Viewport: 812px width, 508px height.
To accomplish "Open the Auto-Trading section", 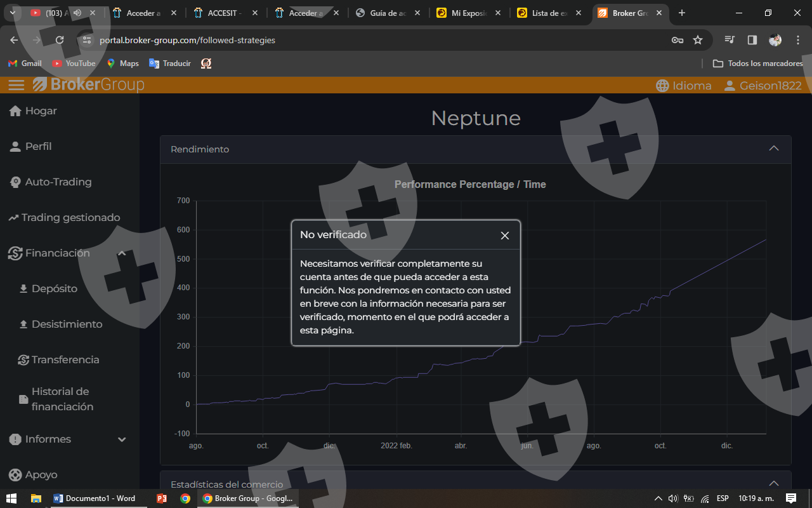I will [58, 182].
